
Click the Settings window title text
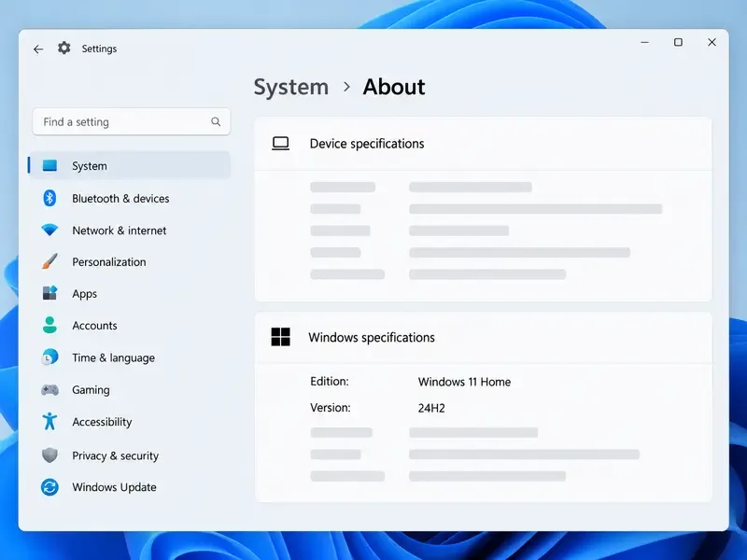(x=99, y=49)
